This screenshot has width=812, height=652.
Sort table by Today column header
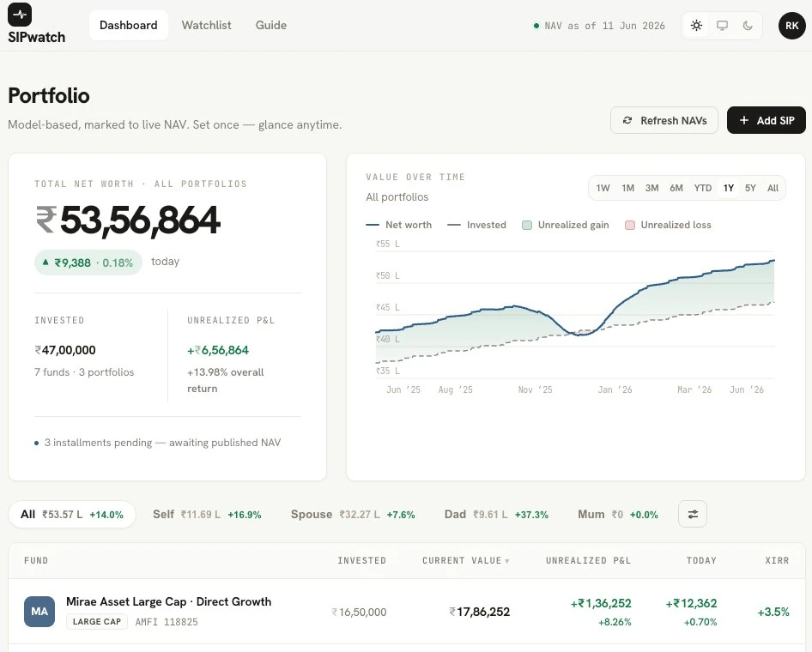(x=701, y=560)
